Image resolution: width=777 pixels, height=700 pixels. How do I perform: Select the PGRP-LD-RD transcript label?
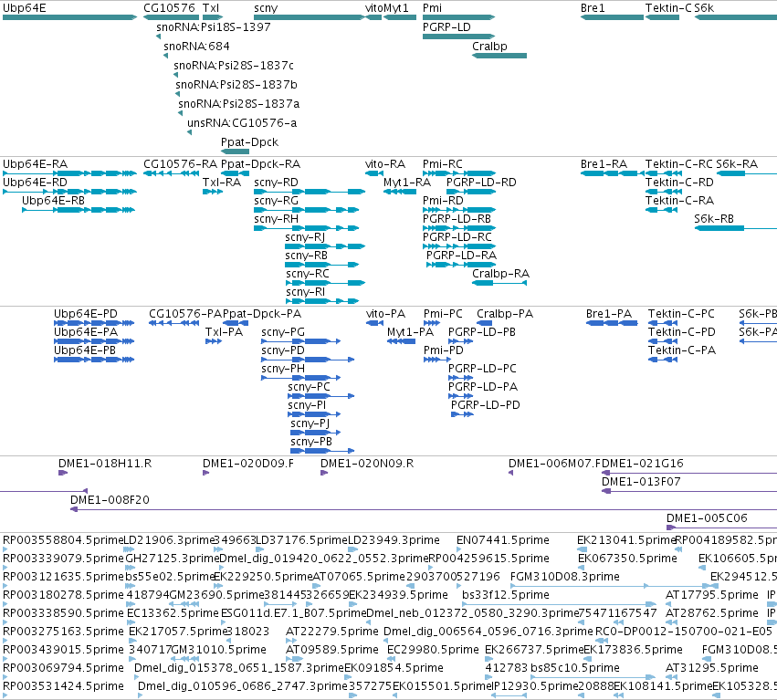point(481,183)
